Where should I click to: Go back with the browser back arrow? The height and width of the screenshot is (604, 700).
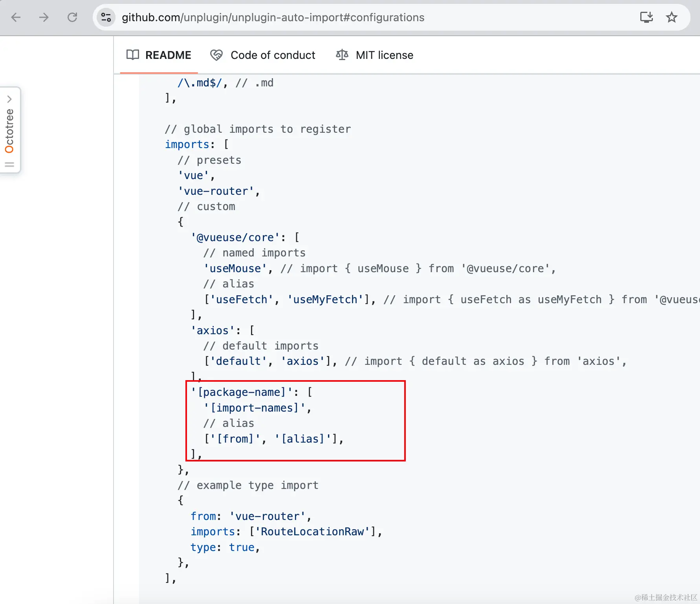16,17
